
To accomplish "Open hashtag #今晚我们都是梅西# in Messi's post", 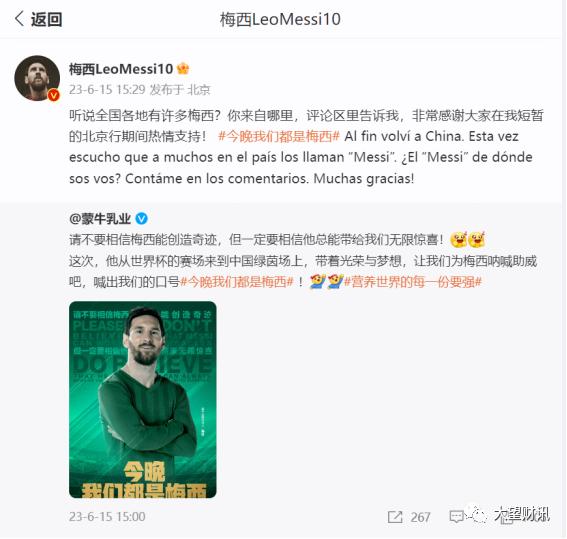I will pos(279,136).
